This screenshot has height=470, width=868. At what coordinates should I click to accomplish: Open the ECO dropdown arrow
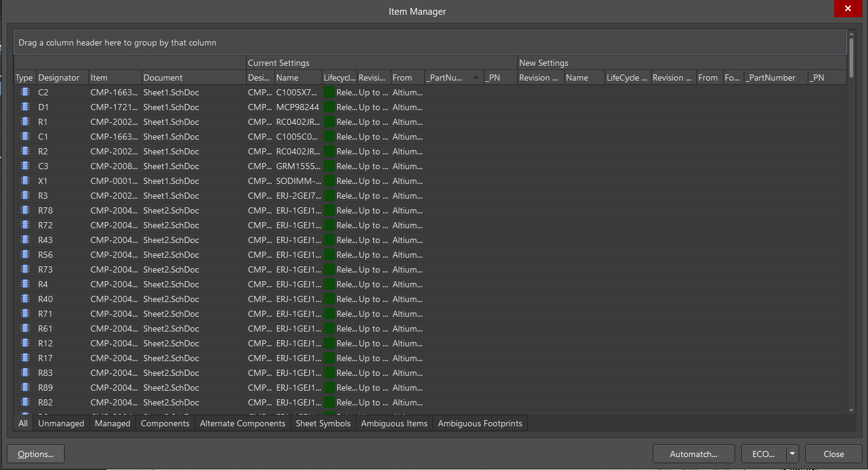coord(792,453)
